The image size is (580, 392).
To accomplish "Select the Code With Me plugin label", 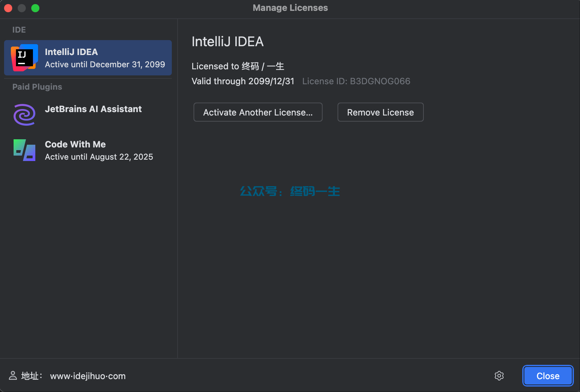I will (75, 144).
